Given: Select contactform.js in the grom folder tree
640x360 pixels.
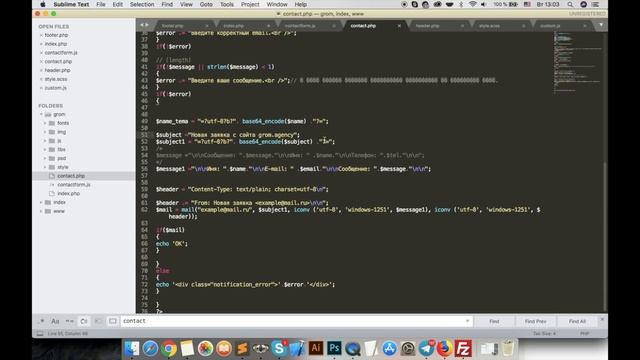Looking at the screenshot, I should 74,185.
